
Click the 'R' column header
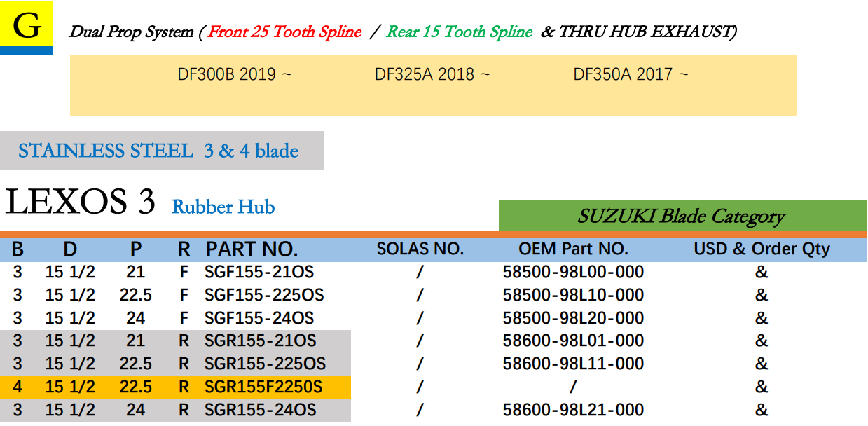(184, 249)
